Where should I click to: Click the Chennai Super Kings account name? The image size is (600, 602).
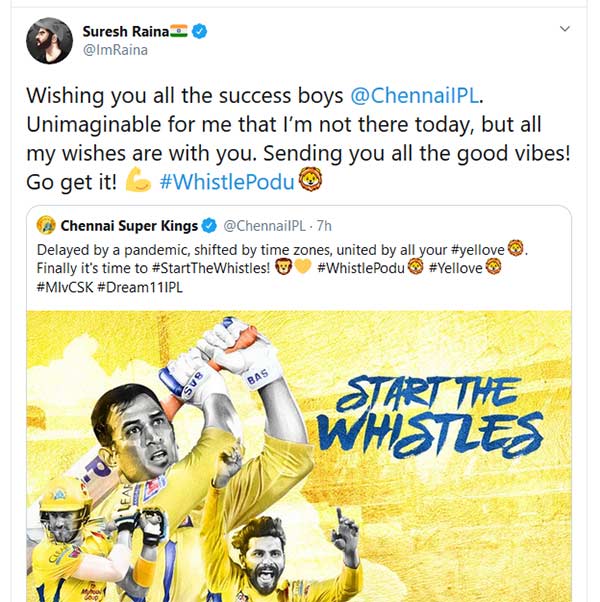(130, 225)
